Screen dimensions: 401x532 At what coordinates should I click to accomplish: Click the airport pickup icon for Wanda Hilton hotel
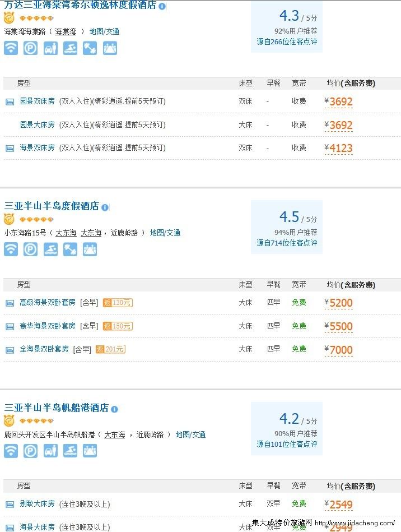pyautogui.click(x=50, y=48)
